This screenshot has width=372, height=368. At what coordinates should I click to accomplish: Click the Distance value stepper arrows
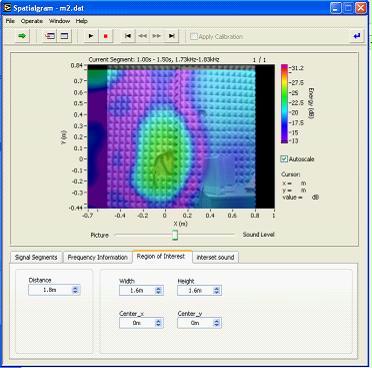coord(75,290)
